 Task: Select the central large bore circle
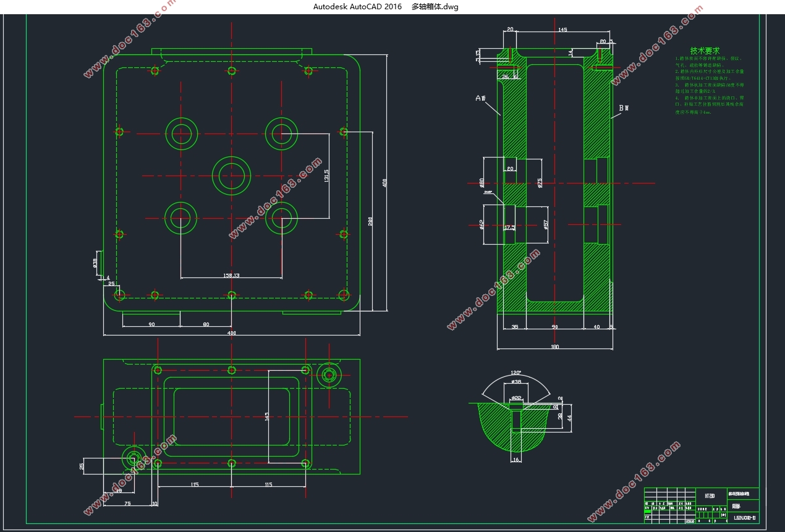tap(232, 175)
